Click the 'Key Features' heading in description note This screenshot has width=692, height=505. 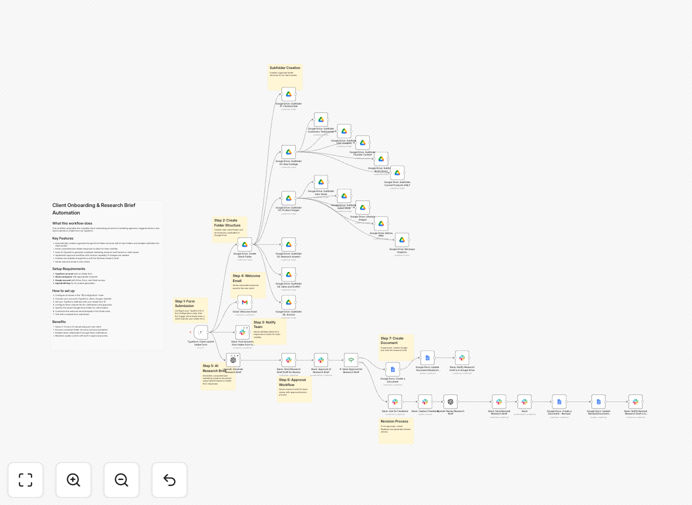pyautogui.click(x=63, y=238)
